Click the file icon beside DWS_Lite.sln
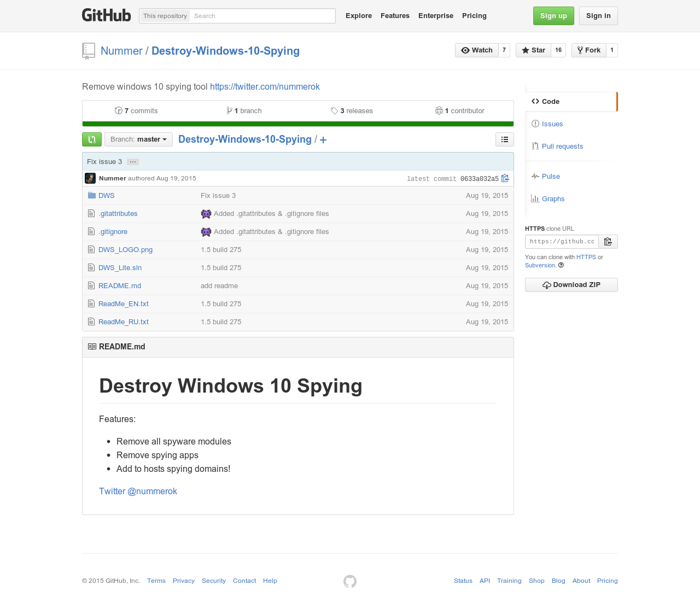 click(x=91, y=268)
